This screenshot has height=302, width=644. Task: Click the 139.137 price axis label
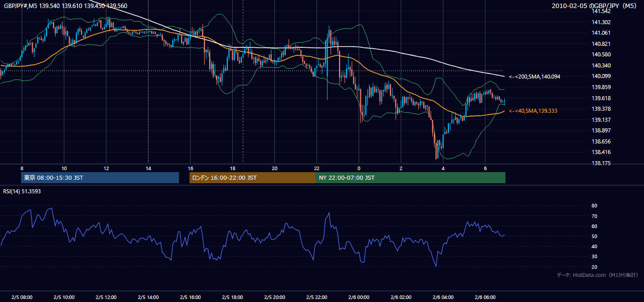pos(602,120)
